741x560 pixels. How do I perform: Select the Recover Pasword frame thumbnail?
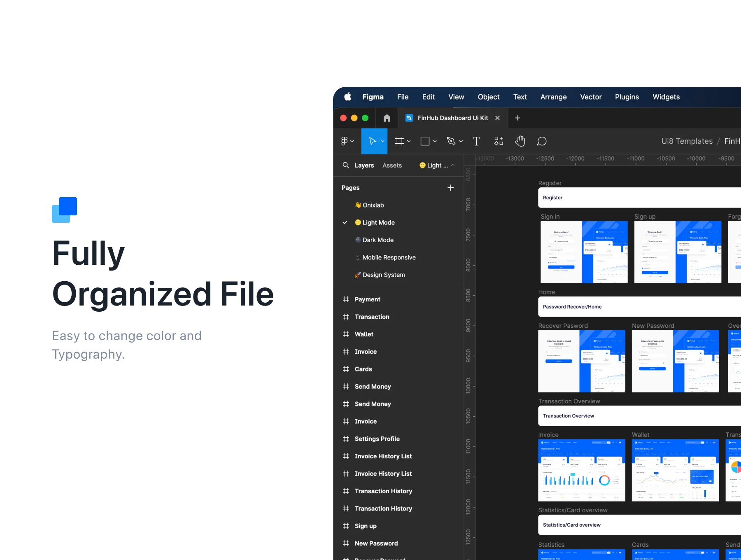582,361
